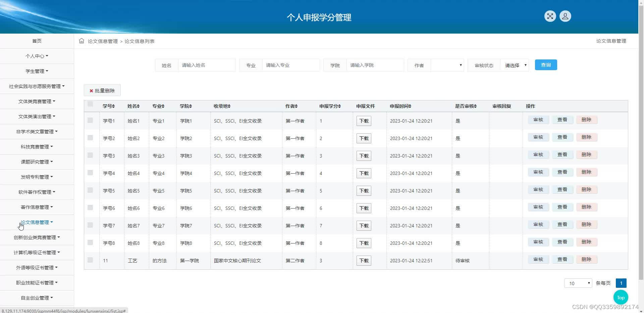Click the page 1 pagination button

point(621,283)
